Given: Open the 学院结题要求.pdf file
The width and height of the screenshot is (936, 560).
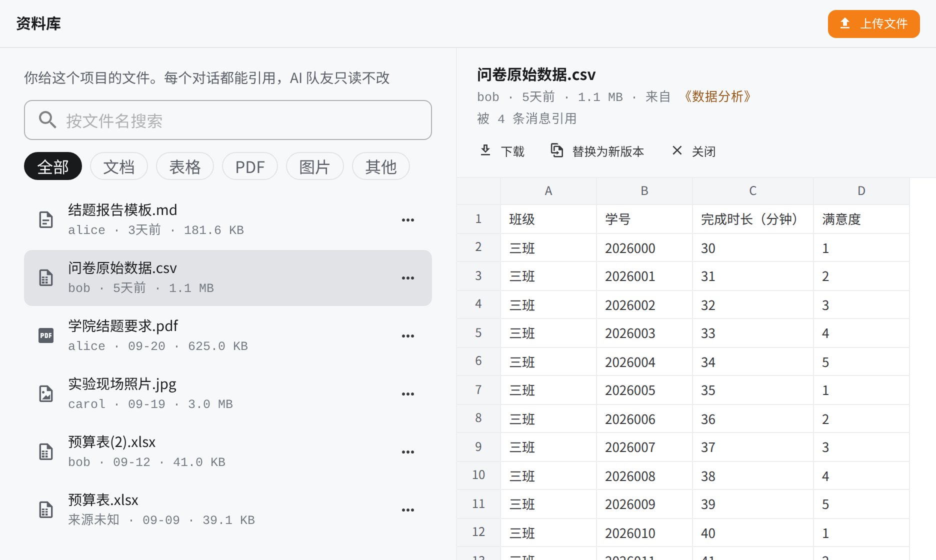Looking at the screenshot, I should coord(228,336).
